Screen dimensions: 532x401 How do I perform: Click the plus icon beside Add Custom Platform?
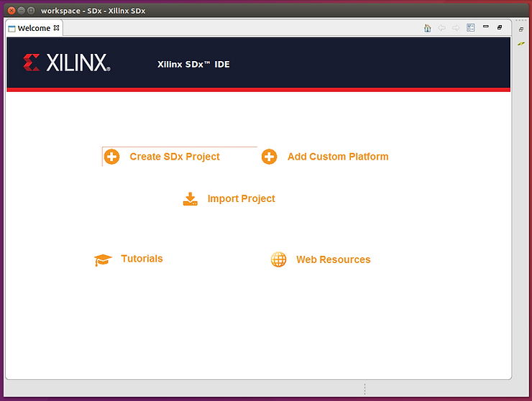click(269, 157)
